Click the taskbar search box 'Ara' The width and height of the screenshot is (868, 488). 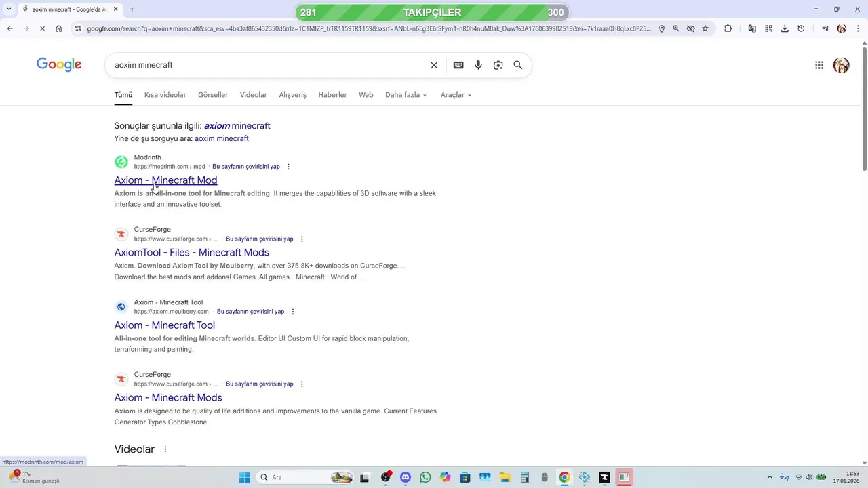(305, 477)
